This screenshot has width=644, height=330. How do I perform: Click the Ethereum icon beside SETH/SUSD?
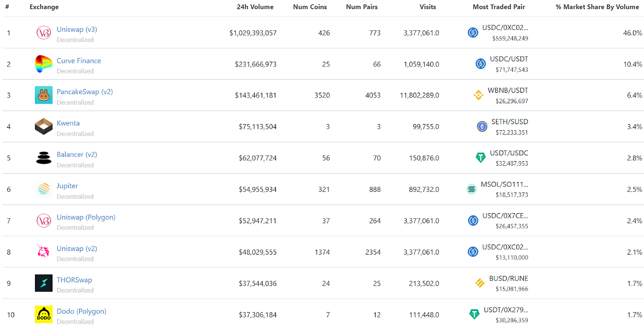[482, 127]
